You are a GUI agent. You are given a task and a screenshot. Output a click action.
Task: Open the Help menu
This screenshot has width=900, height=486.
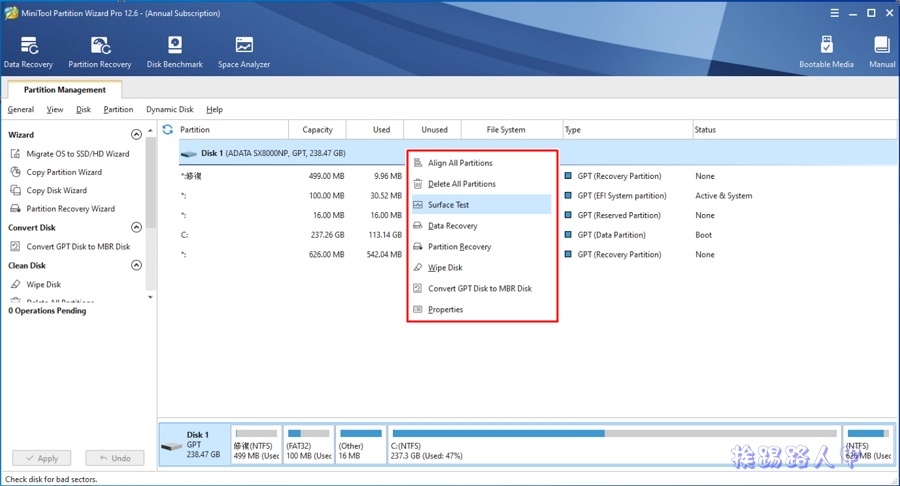point(215,110)
